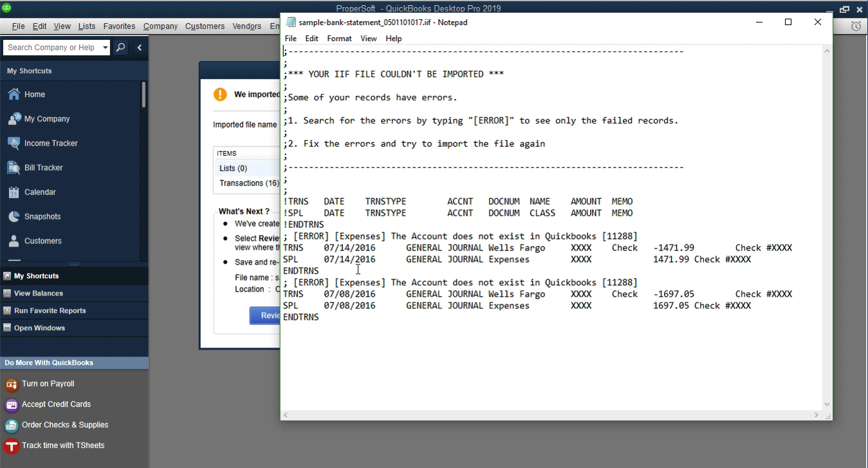
Task: Click the Accept Credit Cards icon
Action: click(x=11, y=405)
